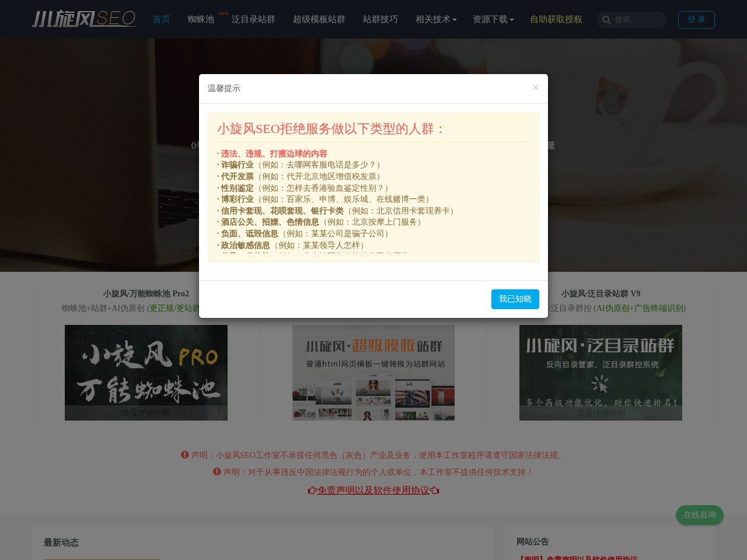Open the 免责声明以及软件使用协议 link
Viewport: 747px width, 560px height.
[373, 491]
